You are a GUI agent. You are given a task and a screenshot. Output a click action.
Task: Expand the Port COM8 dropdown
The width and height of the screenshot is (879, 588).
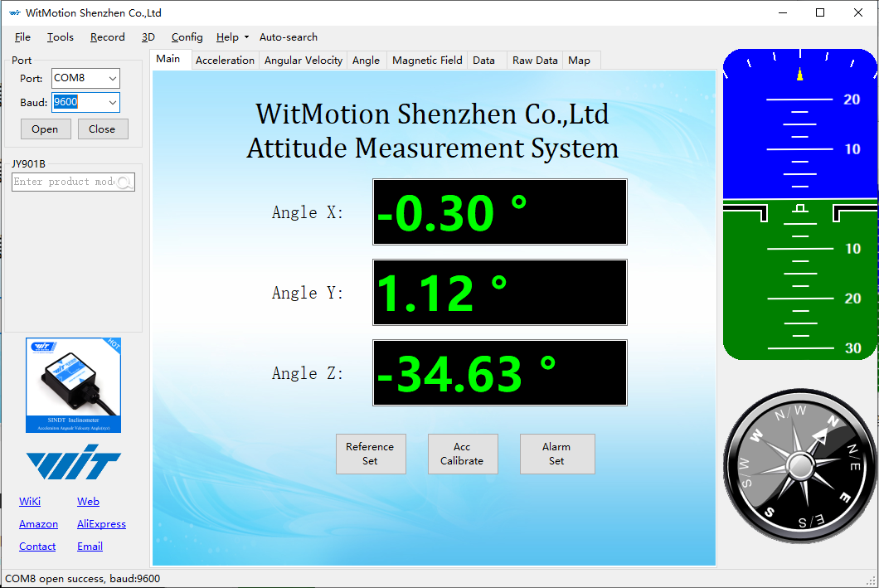[x=113, y=79]
